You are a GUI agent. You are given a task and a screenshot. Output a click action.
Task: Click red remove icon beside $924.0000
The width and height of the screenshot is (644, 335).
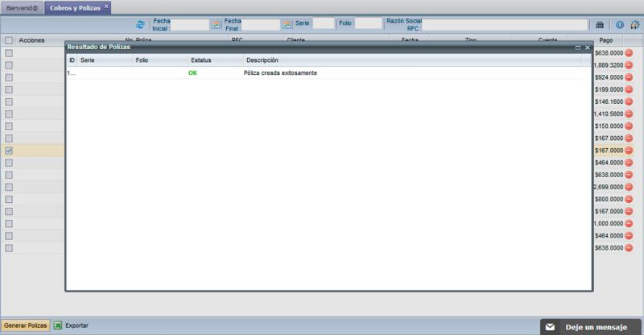[630, 77]
